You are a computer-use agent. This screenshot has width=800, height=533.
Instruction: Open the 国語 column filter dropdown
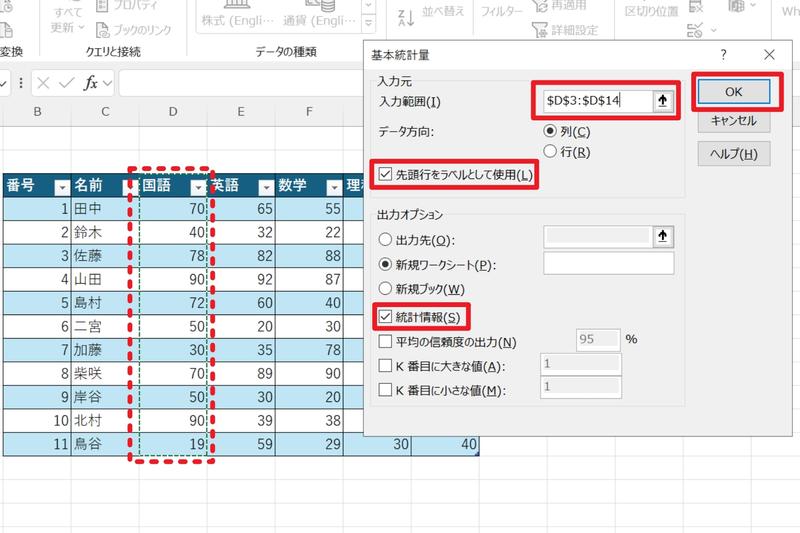click(198, 188)
